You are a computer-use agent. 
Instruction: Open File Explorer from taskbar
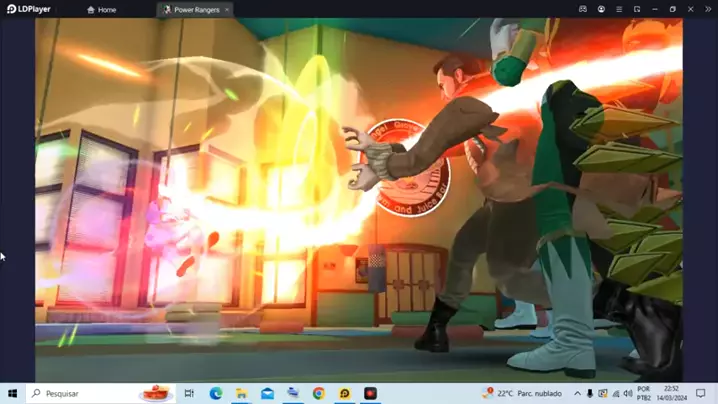[x=241, y=394]
